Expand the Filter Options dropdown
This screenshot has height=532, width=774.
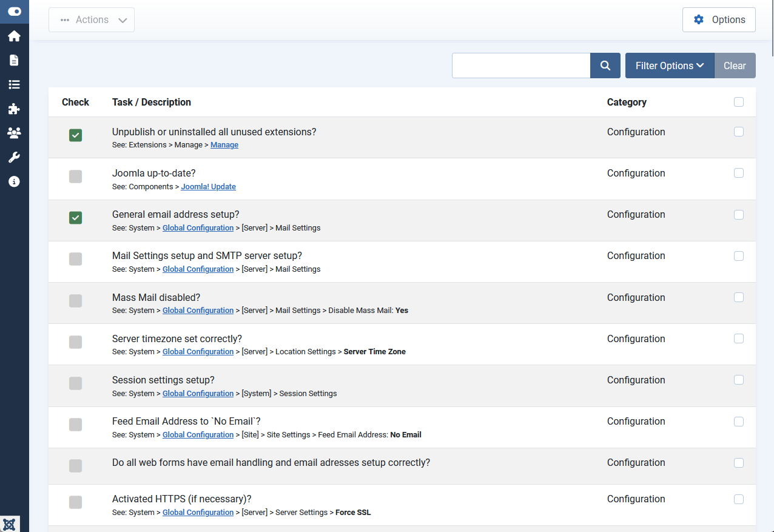click(669, 66)
